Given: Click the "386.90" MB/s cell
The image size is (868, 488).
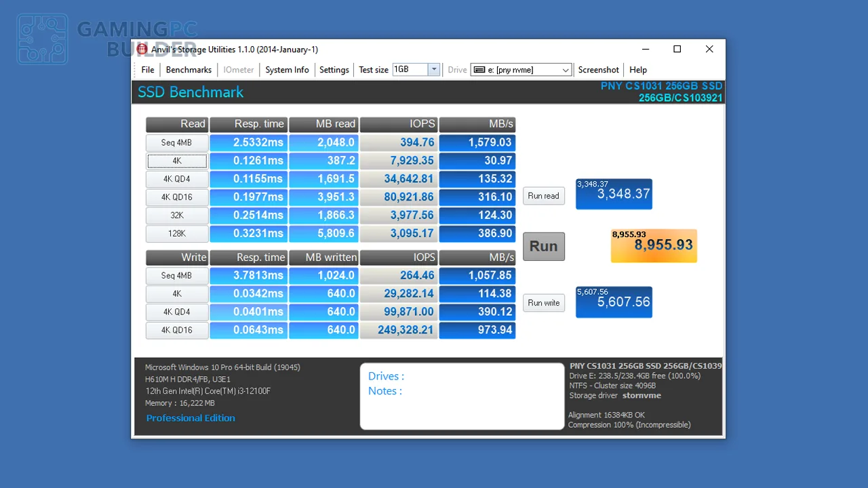Looking at the screenshot, I should [x=477, y=234].
